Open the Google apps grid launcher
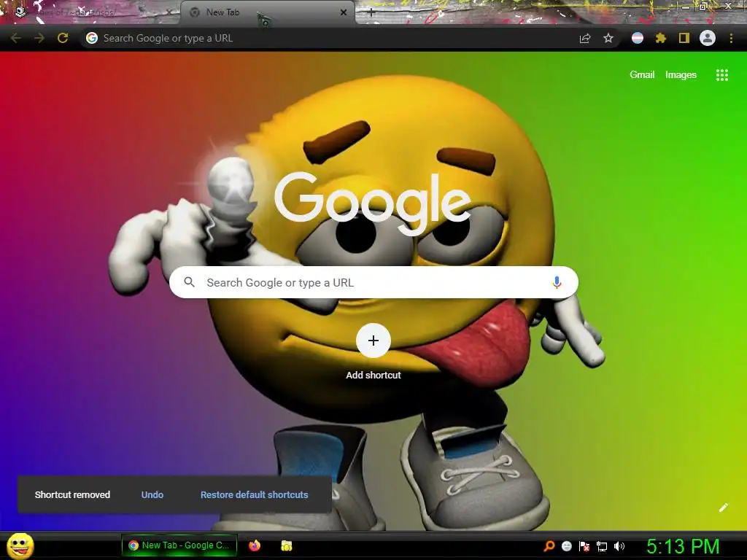Screen dimensions: 747x560 pyautogui.click(x=722, y=75)
